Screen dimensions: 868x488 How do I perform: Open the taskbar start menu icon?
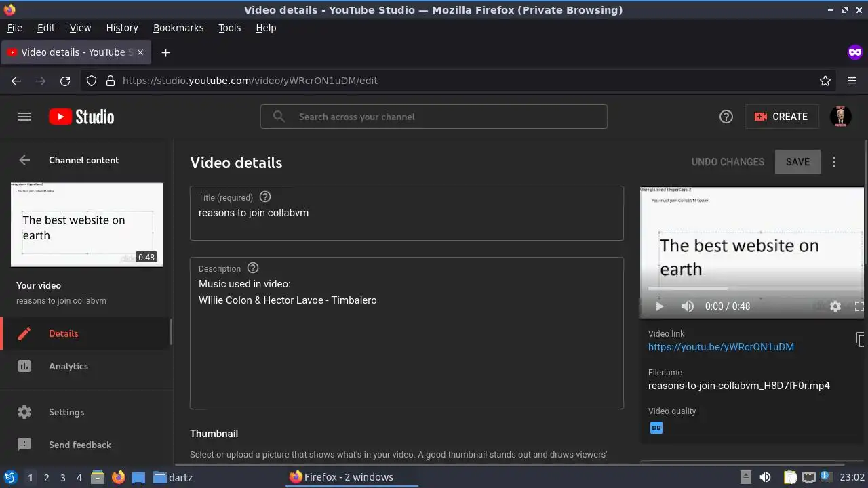10,477
